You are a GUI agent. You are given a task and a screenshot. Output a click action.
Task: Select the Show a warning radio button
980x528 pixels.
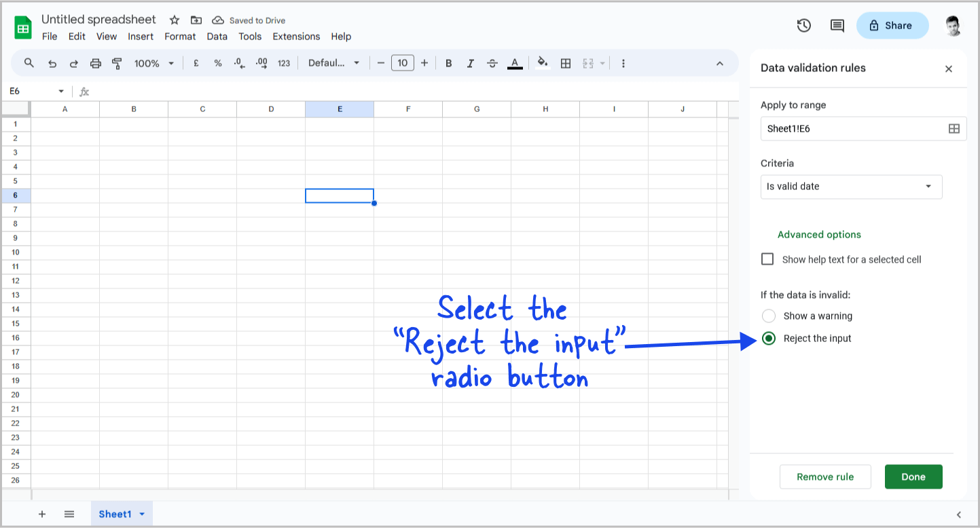768,316
